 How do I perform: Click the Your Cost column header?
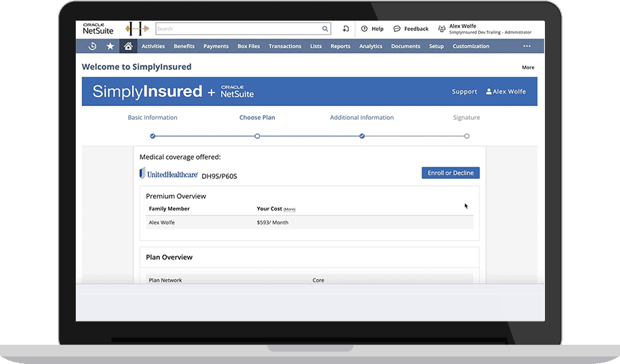point(269,209)
